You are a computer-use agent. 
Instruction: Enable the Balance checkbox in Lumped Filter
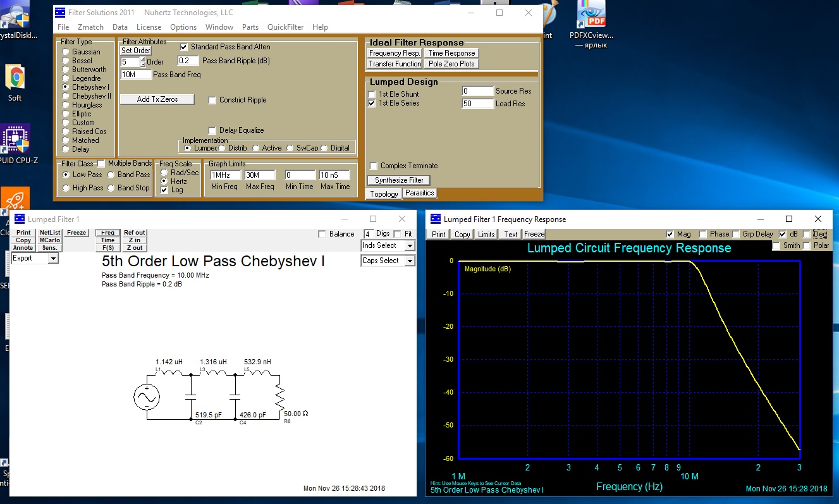(x=322, y=234)
